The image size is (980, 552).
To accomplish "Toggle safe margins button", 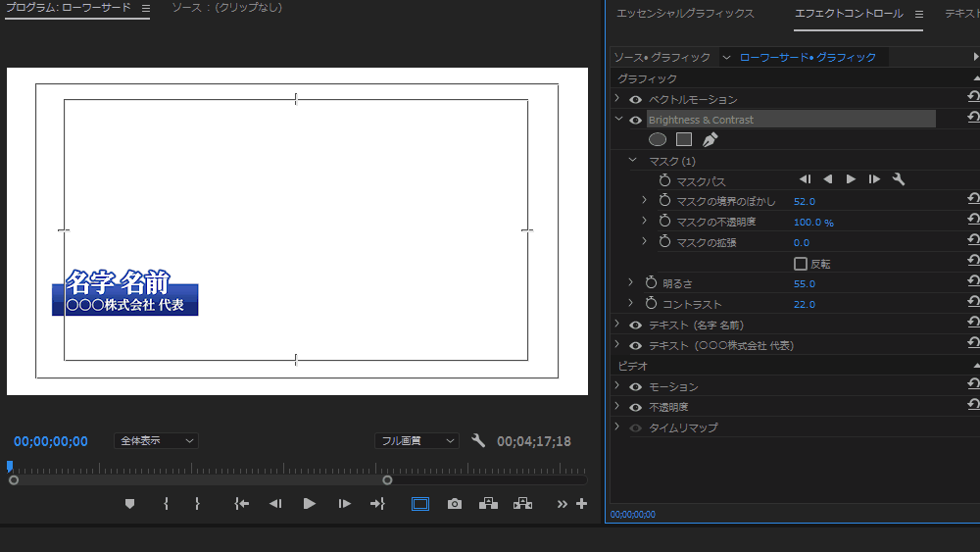I will coord(420,504).
